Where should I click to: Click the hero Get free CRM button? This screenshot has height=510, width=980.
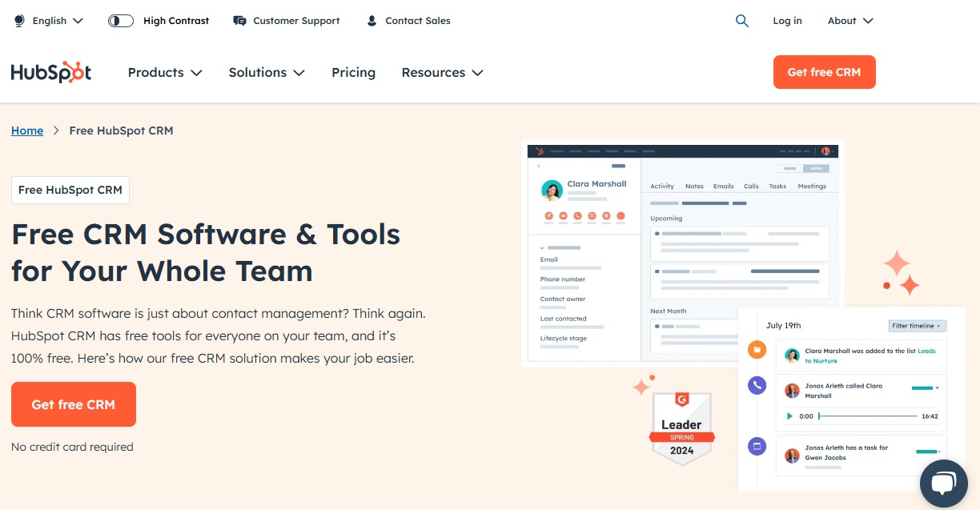click(74, 404)
